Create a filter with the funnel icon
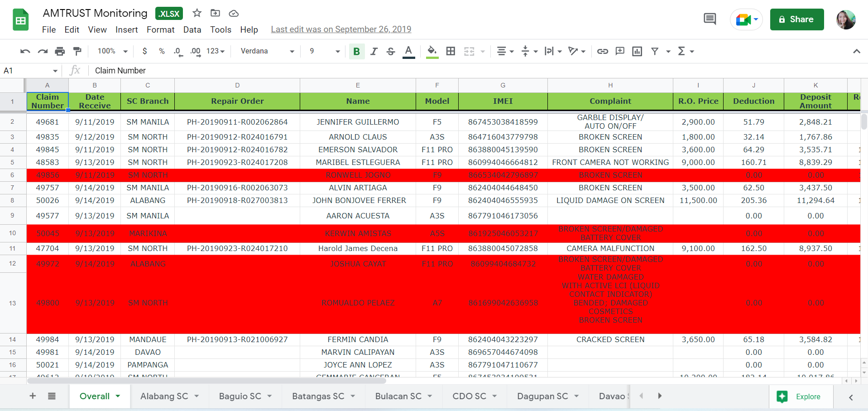868x411 pixels. [x=655, y=51]
